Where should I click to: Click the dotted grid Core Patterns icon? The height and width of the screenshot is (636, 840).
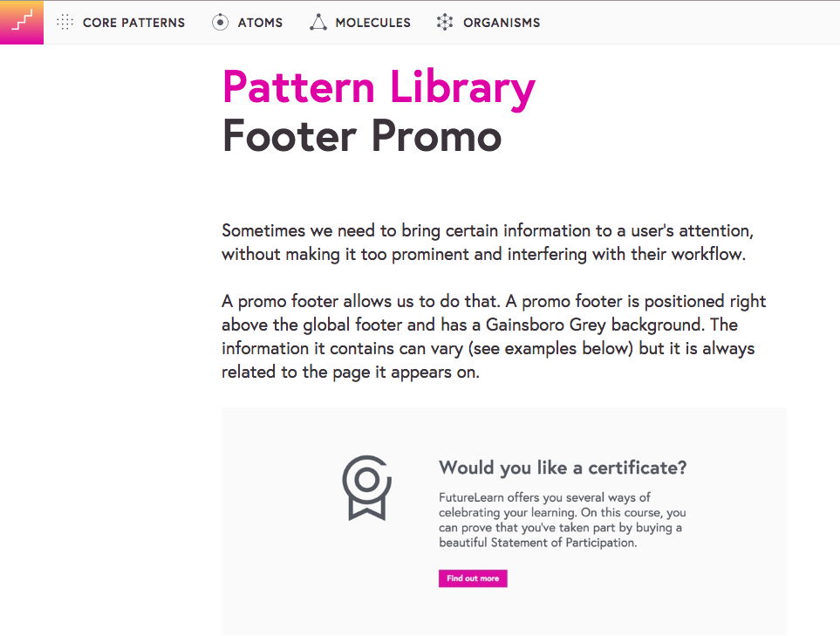pyautogui.click(x=65, y=23)
